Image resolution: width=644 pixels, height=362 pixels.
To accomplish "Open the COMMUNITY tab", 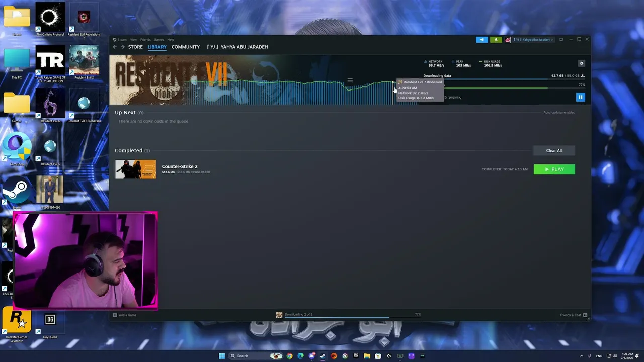I will [x=186, y=47].
